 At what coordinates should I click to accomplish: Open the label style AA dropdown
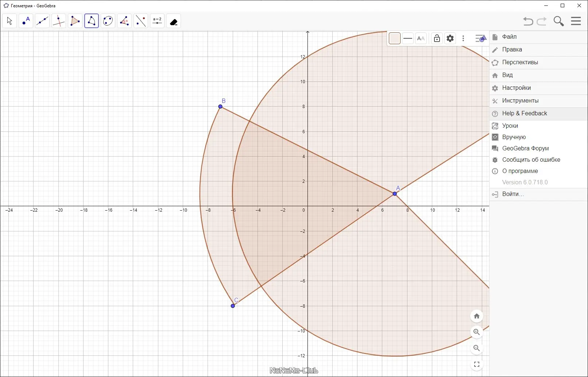(421, 38)
